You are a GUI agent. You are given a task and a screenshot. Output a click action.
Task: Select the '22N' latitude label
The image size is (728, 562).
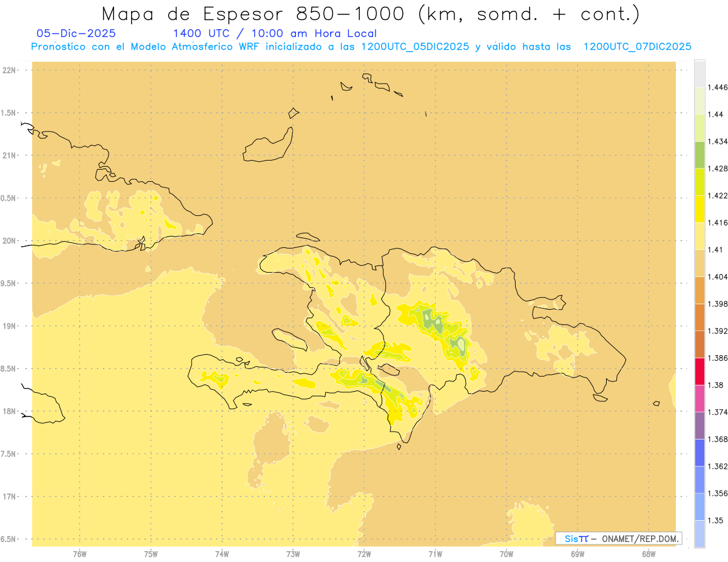click(10, 70)
